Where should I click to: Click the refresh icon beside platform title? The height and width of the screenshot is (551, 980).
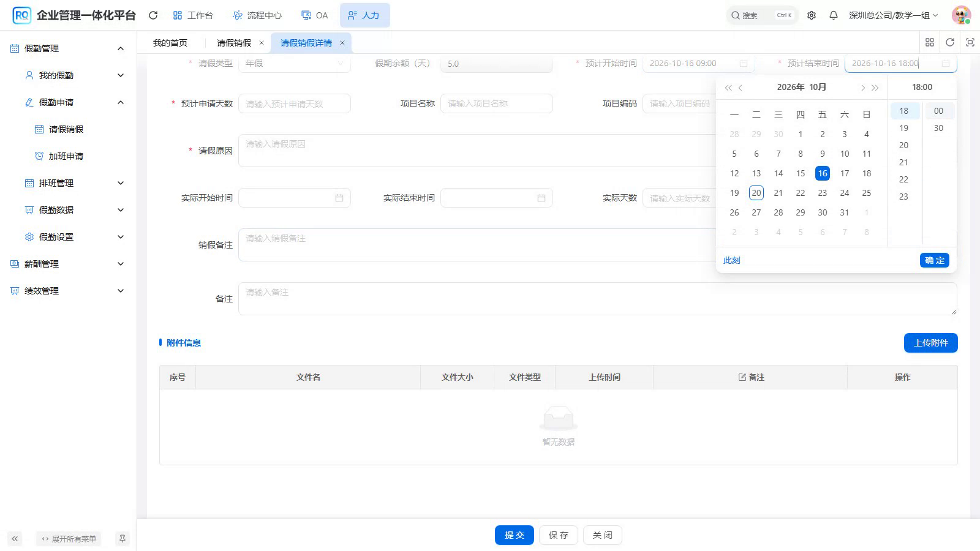153,15
